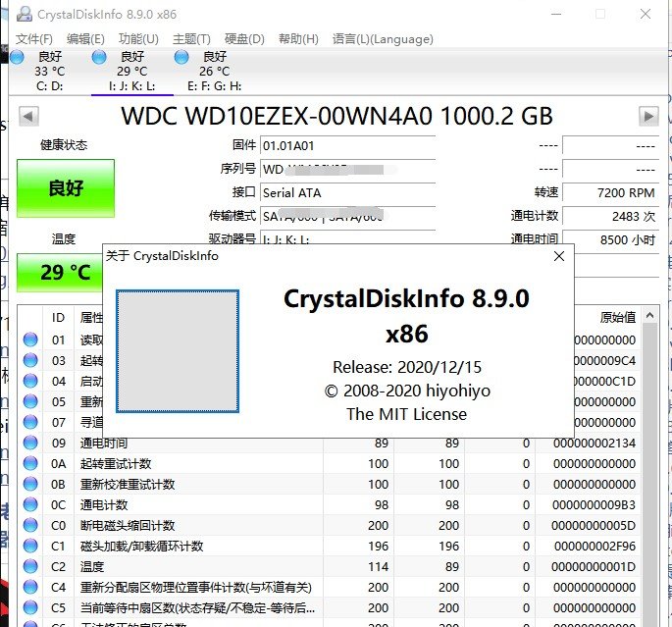Click the status orb for disk I: J: K: L:
Viewport: 672px width, 627px height.
pyautogui.click(x=99, y=57)
